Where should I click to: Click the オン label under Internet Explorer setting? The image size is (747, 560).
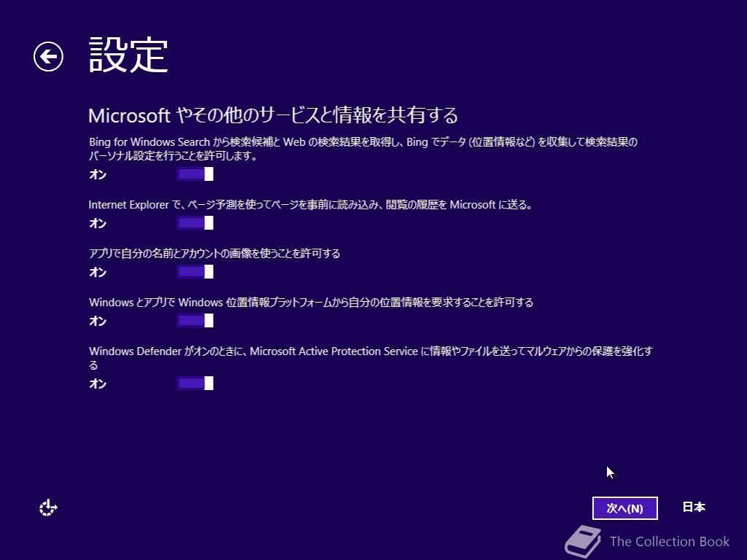pyautogui.click(x=98, y=223)
